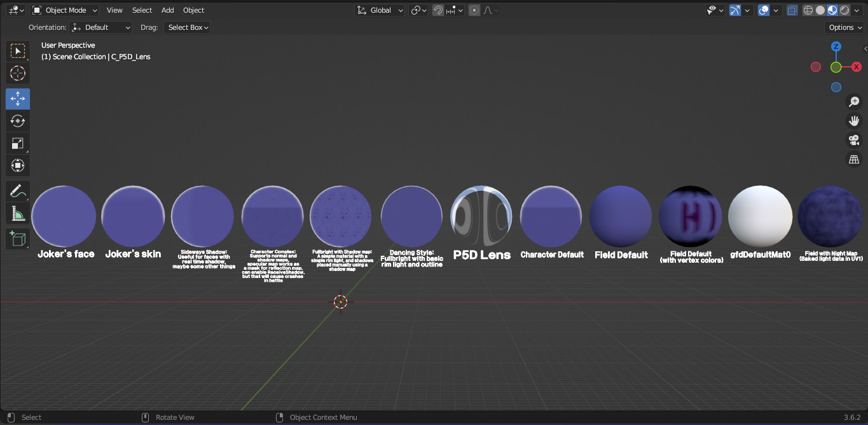Toggle X-Ray mode in the header
This screenshot has height=425, width=868.
(x=791, y=10)
